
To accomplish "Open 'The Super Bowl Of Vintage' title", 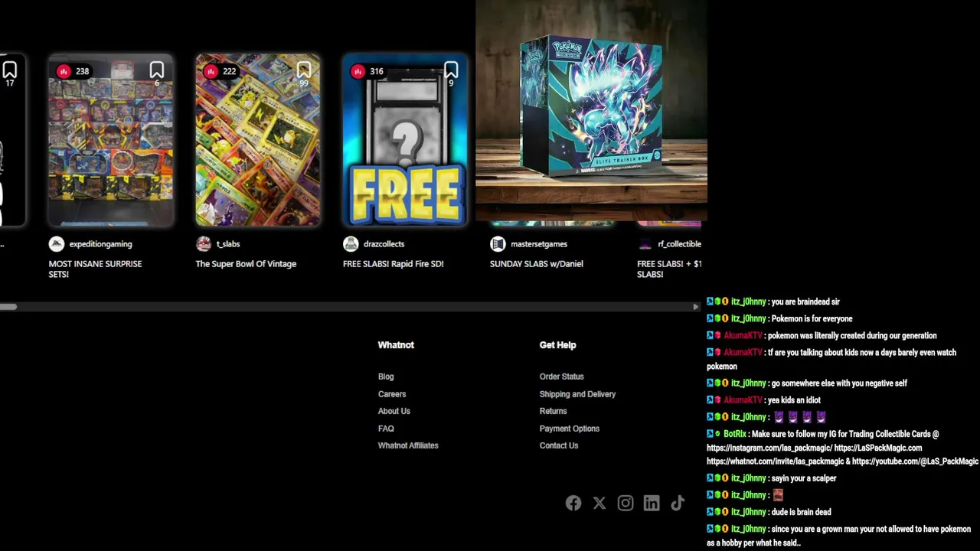I will [x=246, y=264].
